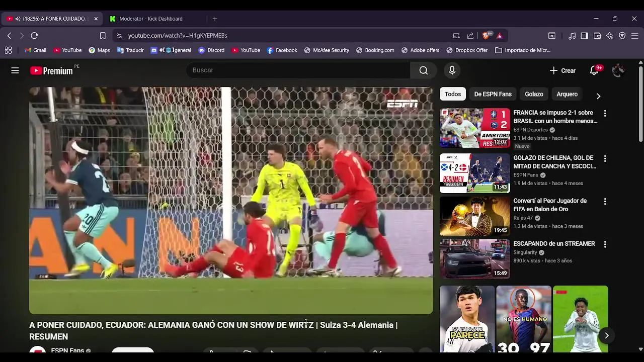Start voice search with microphone icon
The image size is (644, 362).
tap(452, 70)
